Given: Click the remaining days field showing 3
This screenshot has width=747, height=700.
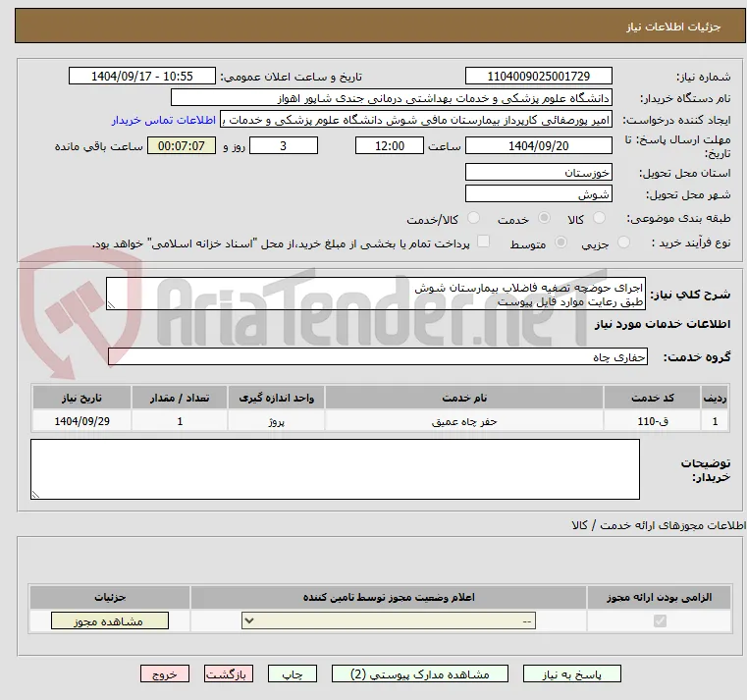Looking at the screenshot, I should point(284,146).
